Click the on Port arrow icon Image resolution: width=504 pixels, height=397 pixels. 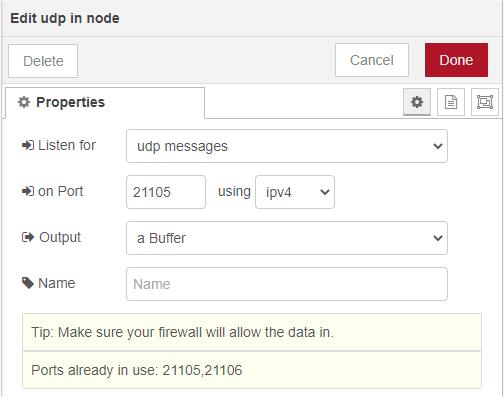(x=28, y=191)
